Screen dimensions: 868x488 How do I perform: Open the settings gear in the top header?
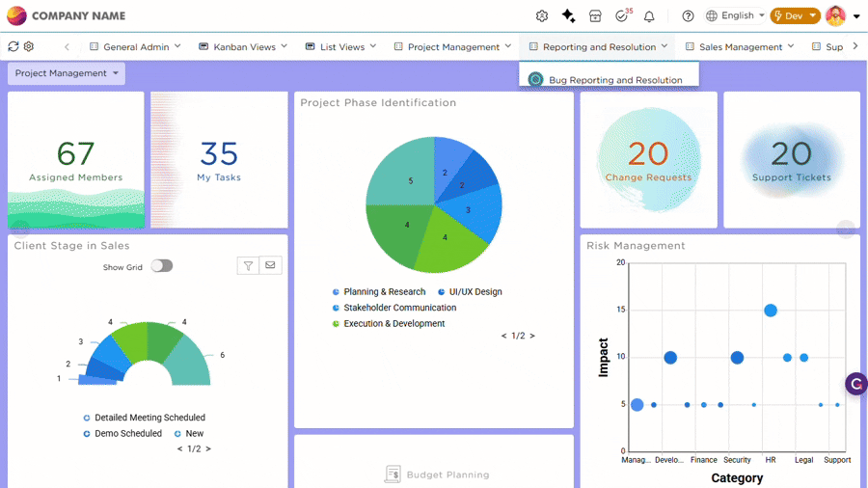pyautogui.click(x=542, y=16)
